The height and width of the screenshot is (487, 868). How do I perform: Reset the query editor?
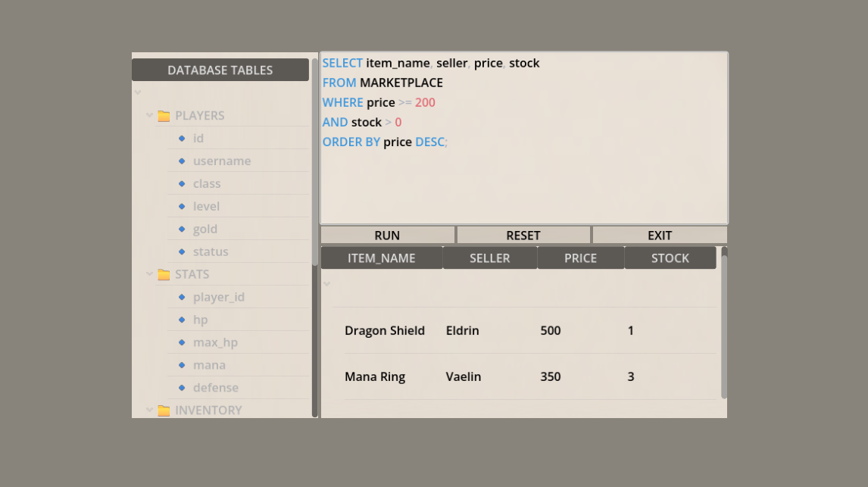click(523, 236)
